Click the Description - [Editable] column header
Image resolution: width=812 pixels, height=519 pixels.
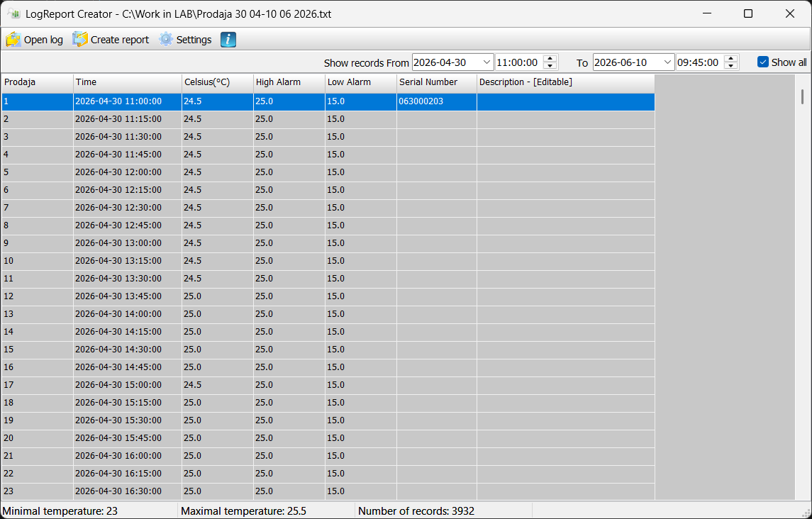[x=565, y=82]
